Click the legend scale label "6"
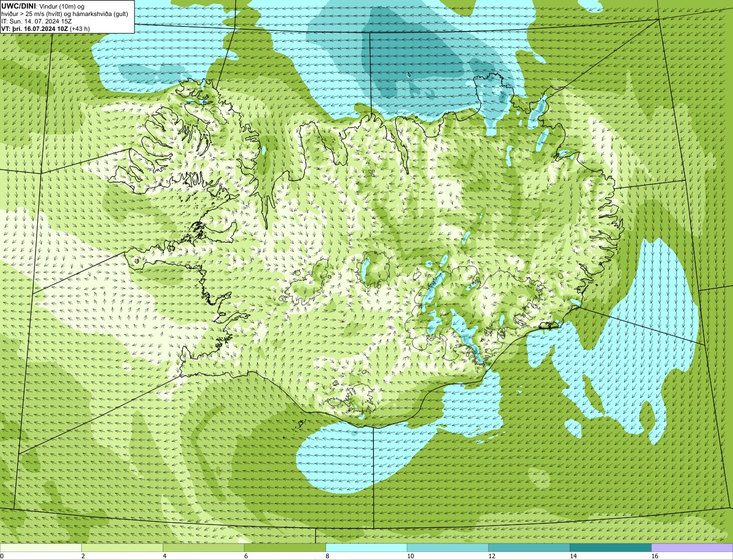This screenshot has height=560, width=733. [246, 556]
